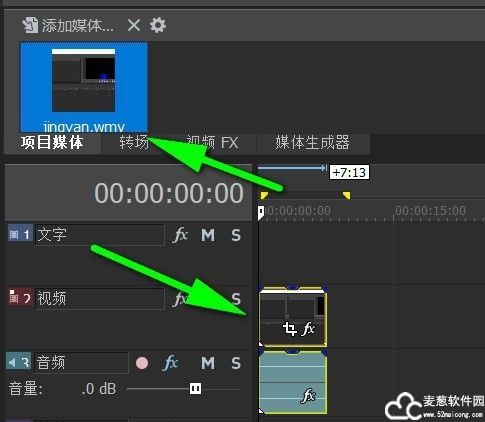Switch to the 媒体生成器 tab
This screenshot has height=422, width=485.
(x=312, y=143)
